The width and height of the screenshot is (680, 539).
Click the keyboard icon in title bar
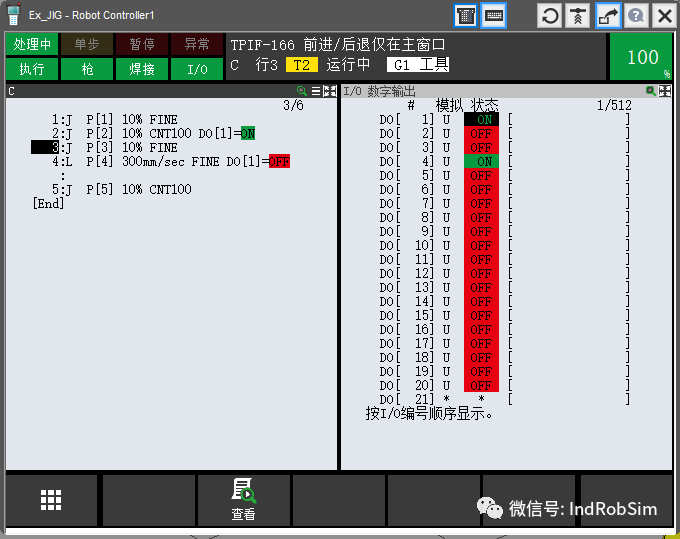494,16
